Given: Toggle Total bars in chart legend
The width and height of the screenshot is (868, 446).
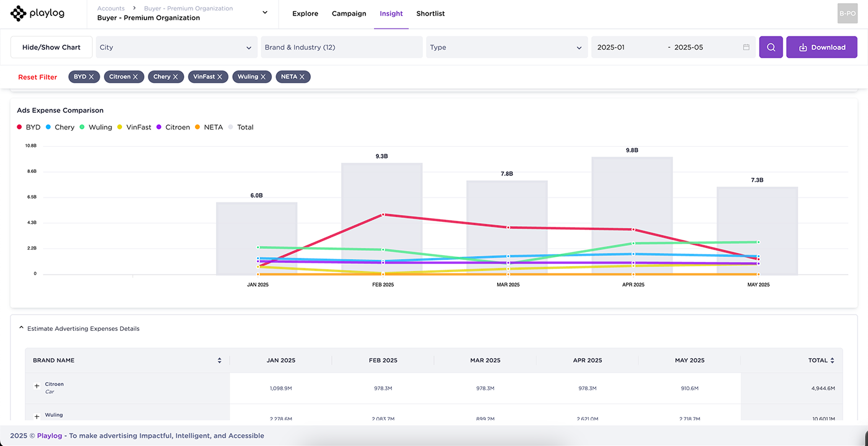Looking at the screenshot, I should coord(241,127).
